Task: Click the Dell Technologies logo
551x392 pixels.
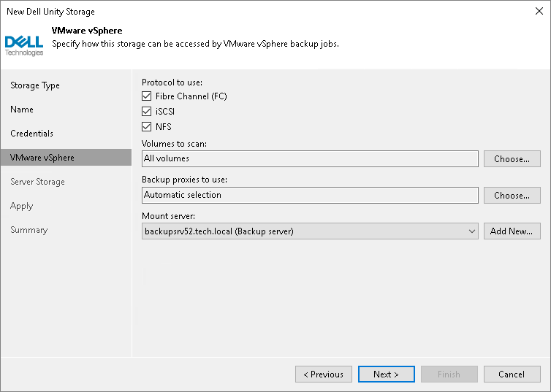Action: 24,45
